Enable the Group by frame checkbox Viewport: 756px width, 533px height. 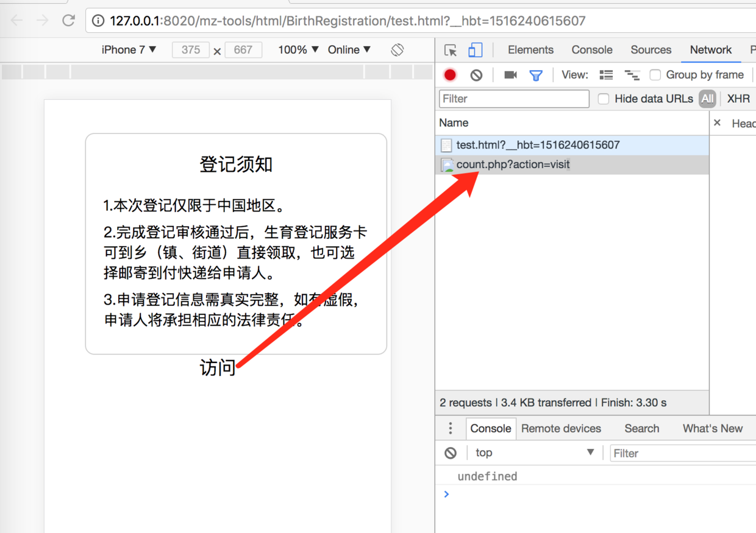[655, 74]
